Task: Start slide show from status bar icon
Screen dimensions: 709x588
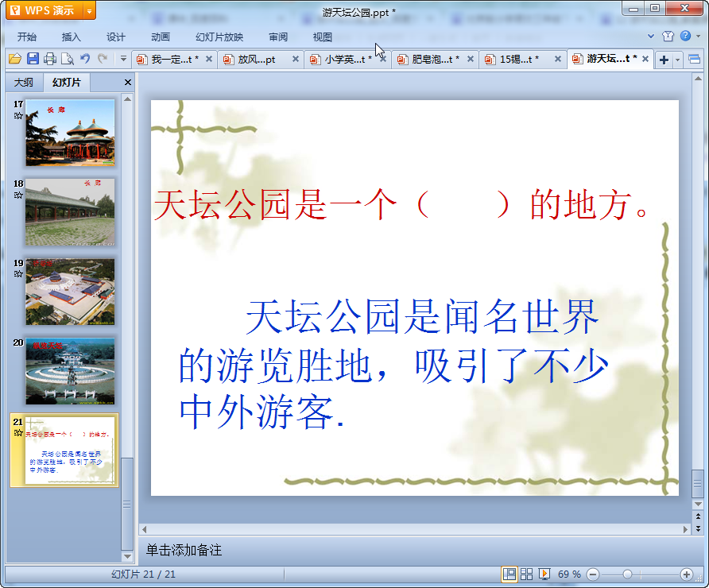Action: point(544,574)
